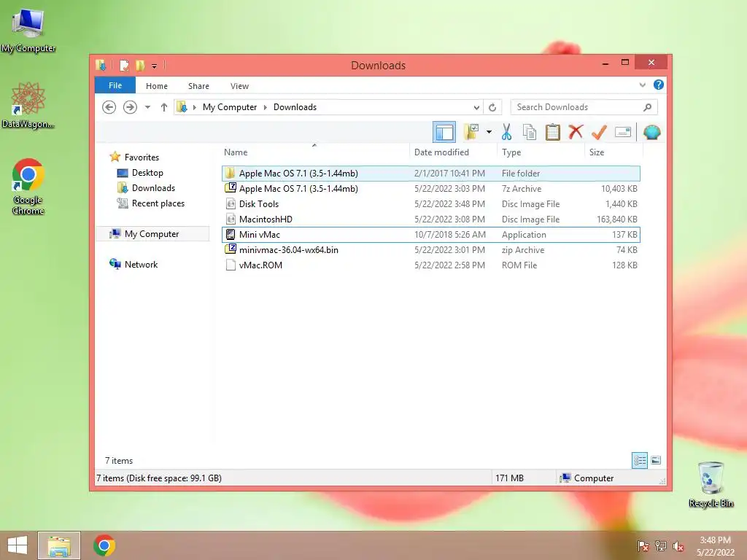This screenshot has height=560, width=747.
Task: Click the orange checkmark Properties icon
Action: [599, 132]
